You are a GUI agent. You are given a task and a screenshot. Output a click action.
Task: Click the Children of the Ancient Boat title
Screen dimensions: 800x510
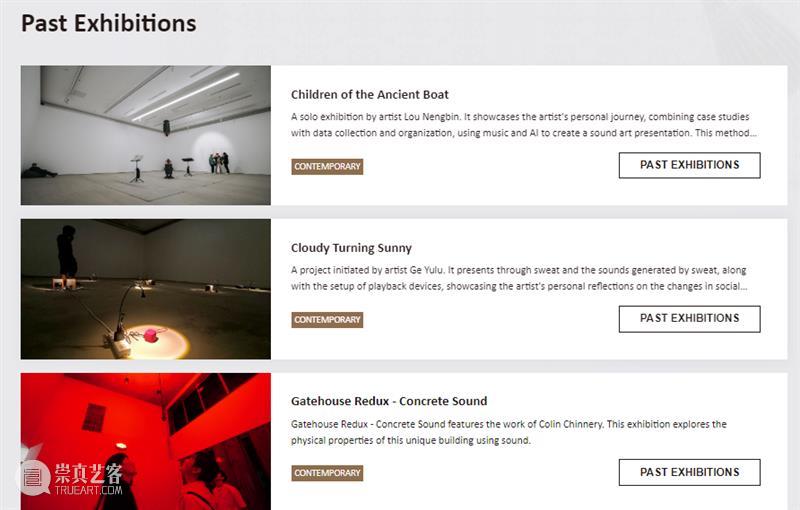pyautogui.click(x=370, y=95)
